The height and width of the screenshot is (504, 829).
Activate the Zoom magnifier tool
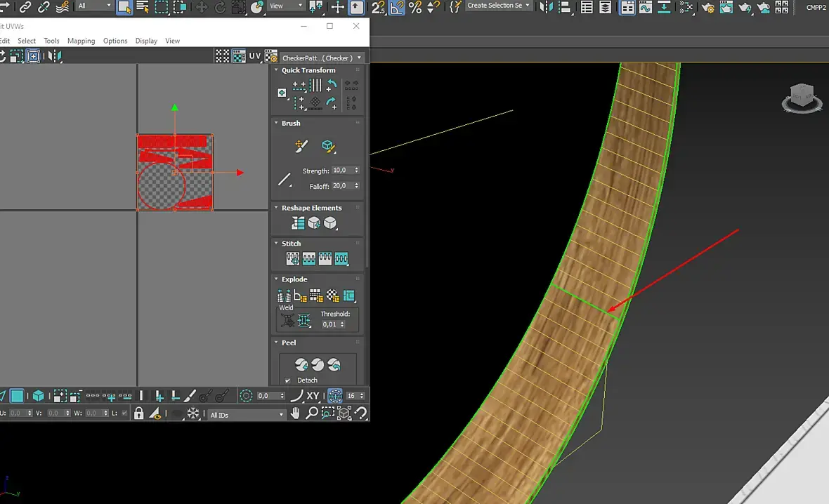coord(312,413)
